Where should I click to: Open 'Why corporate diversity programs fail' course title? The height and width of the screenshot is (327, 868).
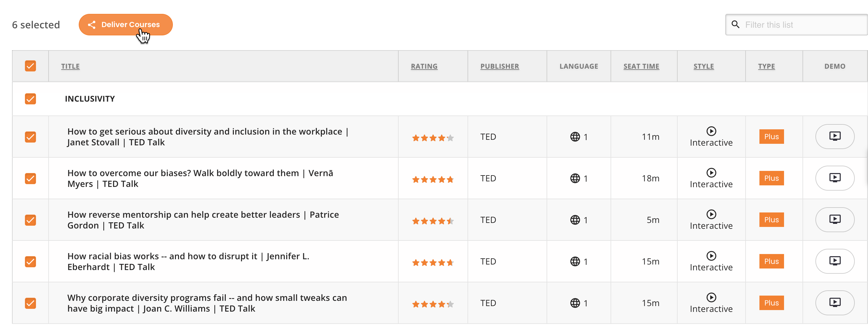tap(207, 303)
